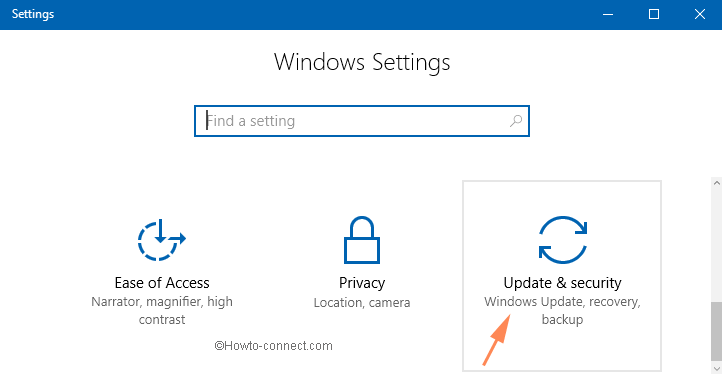
Task: Click the Windows Settings heading
Action: [x=362, y=62]
